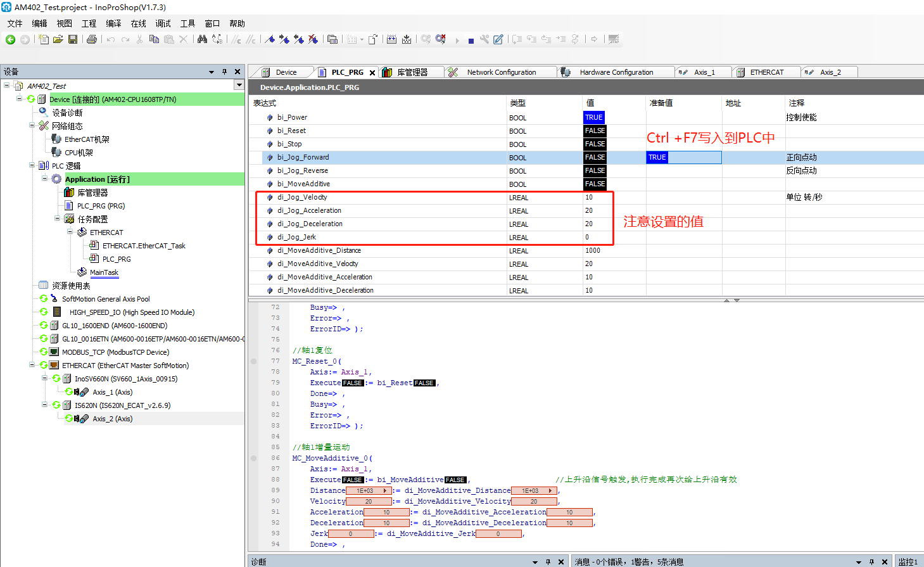Toggle bookmark with the blue flag icon
924x567 pixels.
coord(270,39)
